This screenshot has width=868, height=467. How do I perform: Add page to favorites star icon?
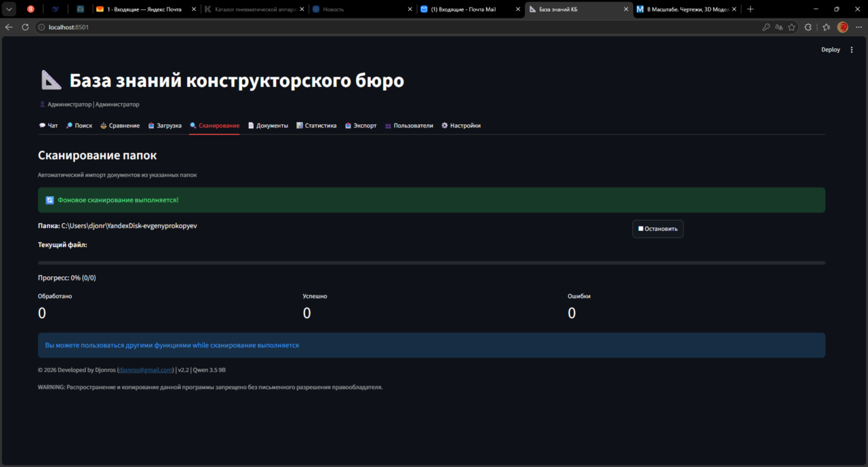(x=791, y=27)
